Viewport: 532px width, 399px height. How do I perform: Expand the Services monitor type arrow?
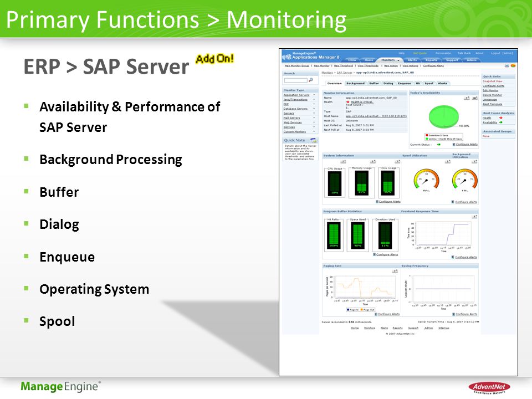click(x=314, y=127)
